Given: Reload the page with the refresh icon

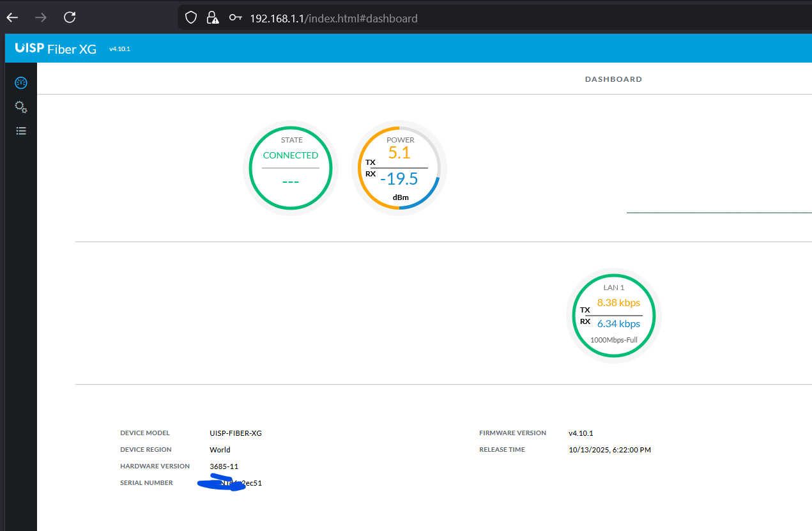Looking at the screenshot, I should tap(70, 18).
